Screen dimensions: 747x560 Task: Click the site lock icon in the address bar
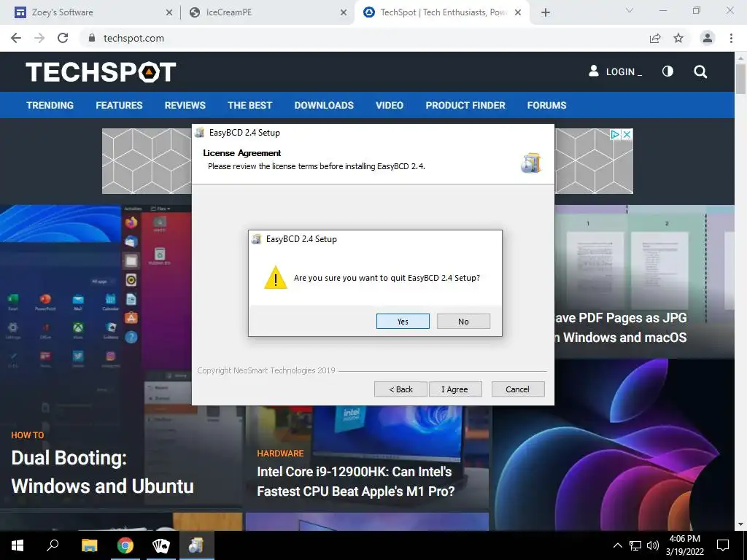click(x=92, y=38)
